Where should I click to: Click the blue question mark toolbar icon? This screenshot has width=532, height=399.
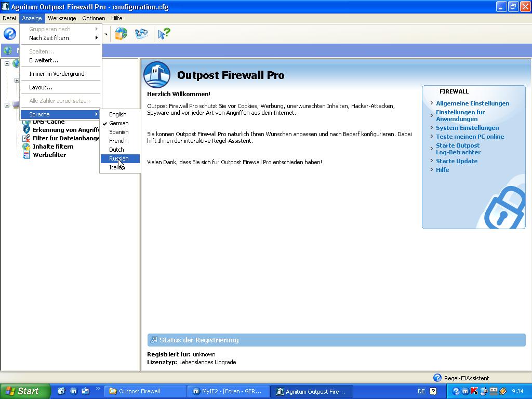click(10, 34)
